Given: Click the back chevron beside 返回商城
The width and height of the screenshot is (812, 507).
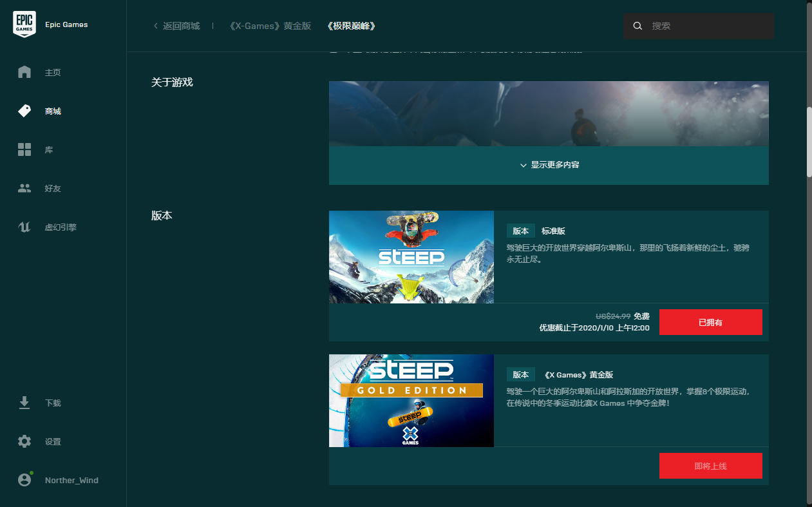Looking at the screenshot, I should (x=155, y=26).
